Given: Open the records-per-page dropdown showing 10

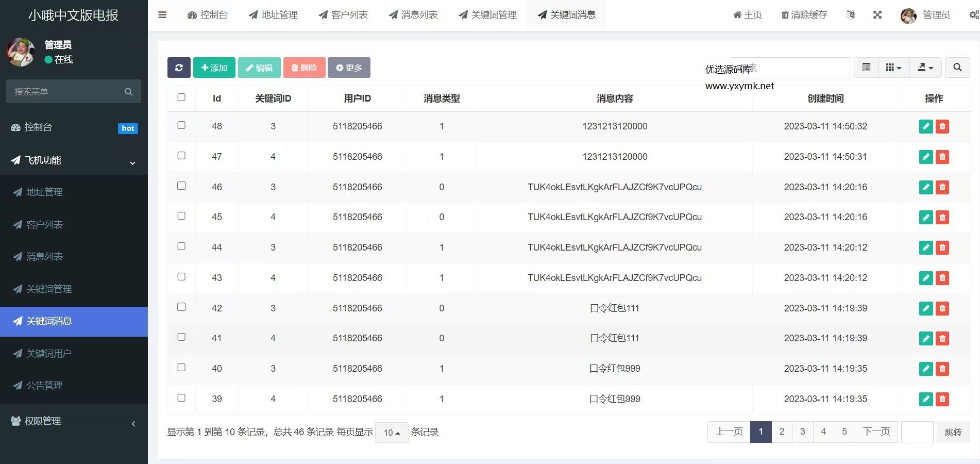Looking at the screenshot, I should [392, 433].
